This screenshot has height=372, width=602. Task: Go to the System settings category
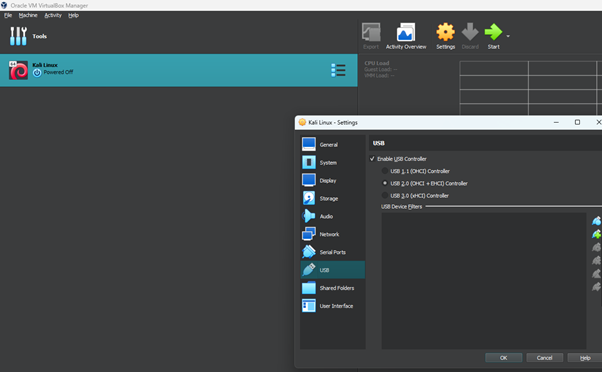pos(332,162)
